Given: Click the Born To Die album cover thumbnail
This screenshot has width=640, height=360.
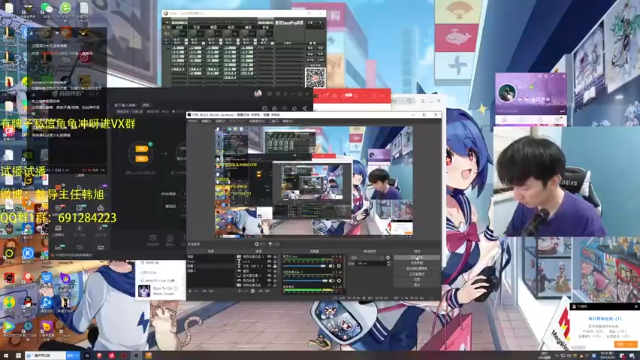Looking at the screenshot, I should (x=144, y=291).
